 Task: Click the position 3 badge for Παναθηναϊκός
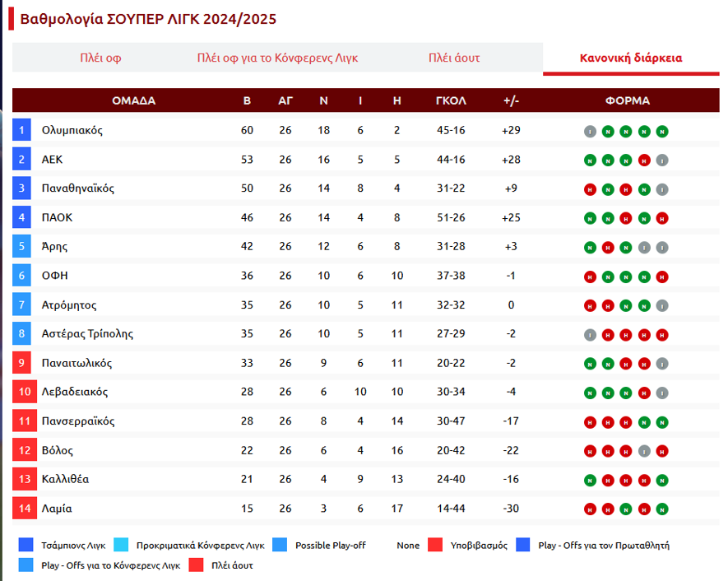21,188
